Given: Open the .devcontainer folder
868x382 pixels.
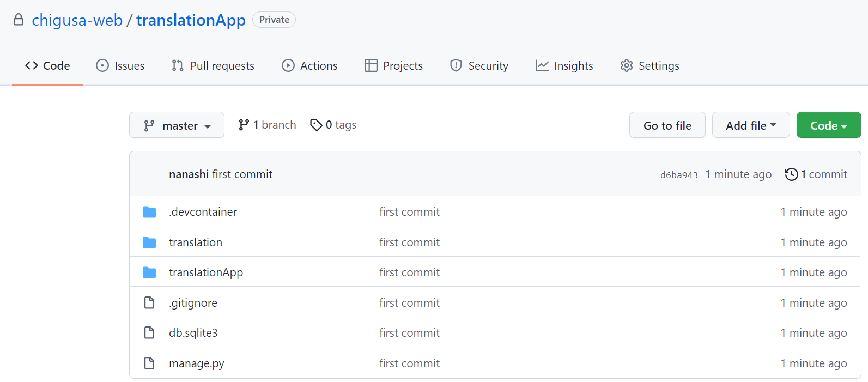Looking at the screenshot, I should (203, 212).
